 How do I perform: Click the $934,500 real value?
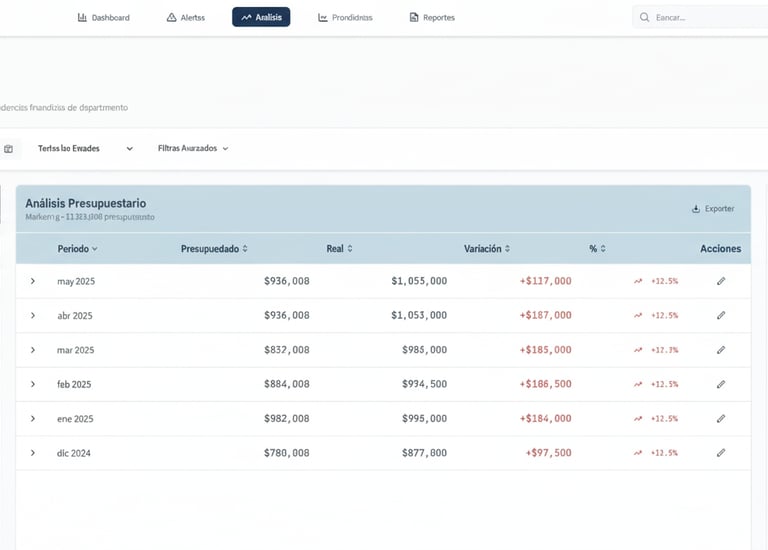424,384
